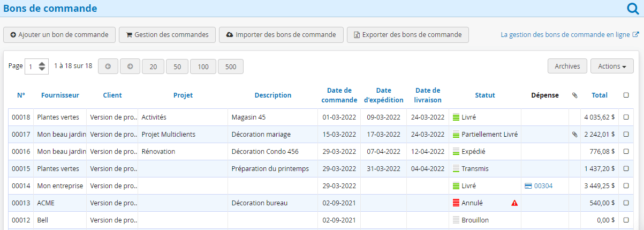Click Ajouter un bon de commande

pyautogui.click(x=59, y=35)
